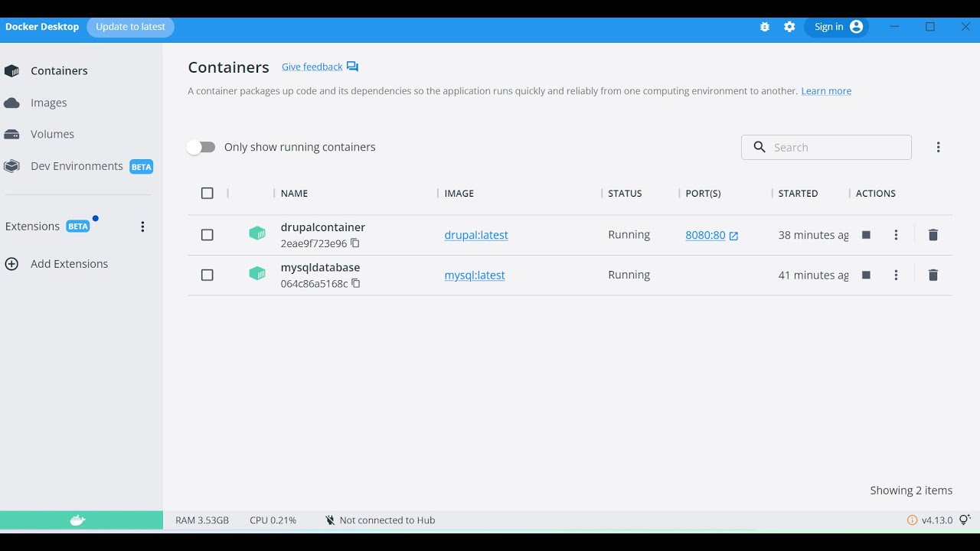Sort by IMAGE column header
The image size is (980, 551).
pos(459,194)
